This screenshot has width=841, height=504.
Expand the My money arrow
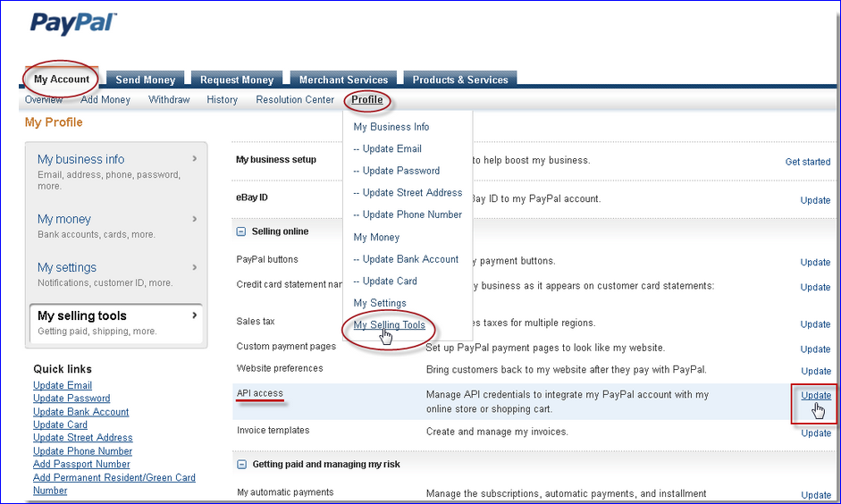[x=195, y=219]
